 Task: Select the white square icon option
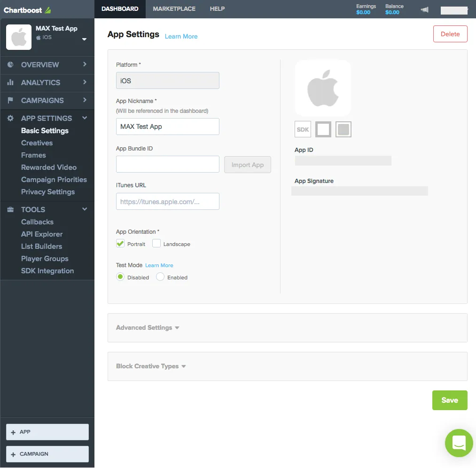(x=323, y=129)
